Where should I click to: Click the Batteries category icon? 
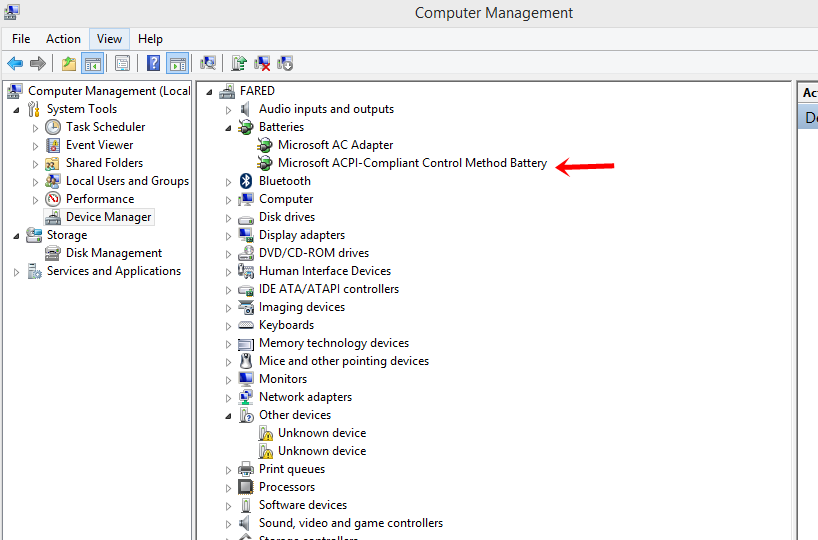point(246,127)
